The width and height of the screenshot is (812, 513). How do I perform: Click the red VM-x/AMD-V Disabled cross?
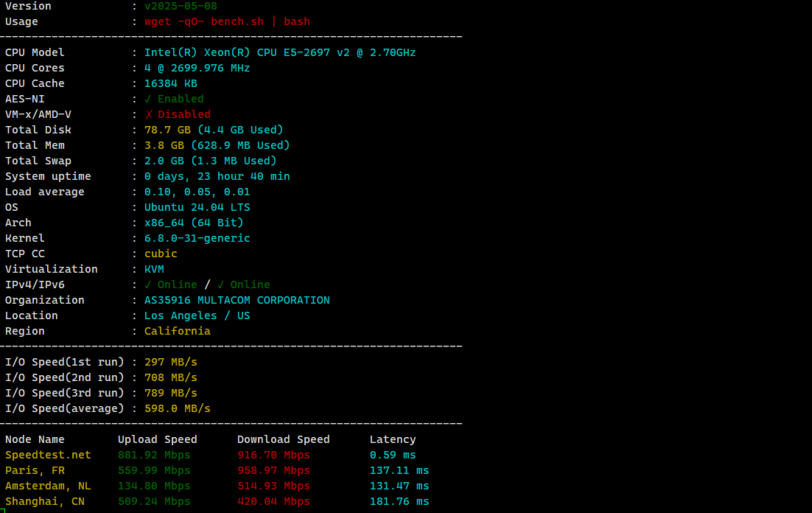click(148, 114)
